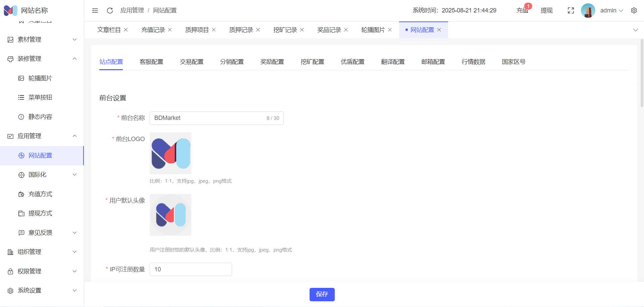Open the tabs overflow dropdown arrow

pos(635,30)
